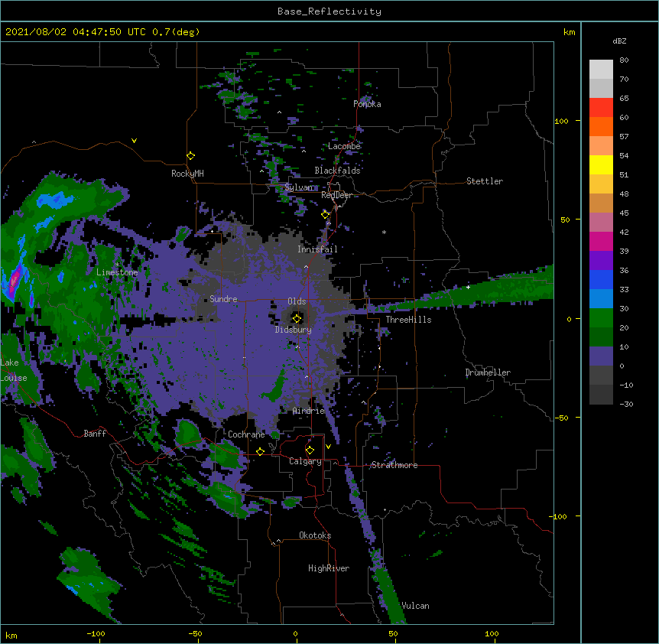Select the yellow diamond marker above Innisfail
Viewport: 659px width, 644px height.
point(325,215)
